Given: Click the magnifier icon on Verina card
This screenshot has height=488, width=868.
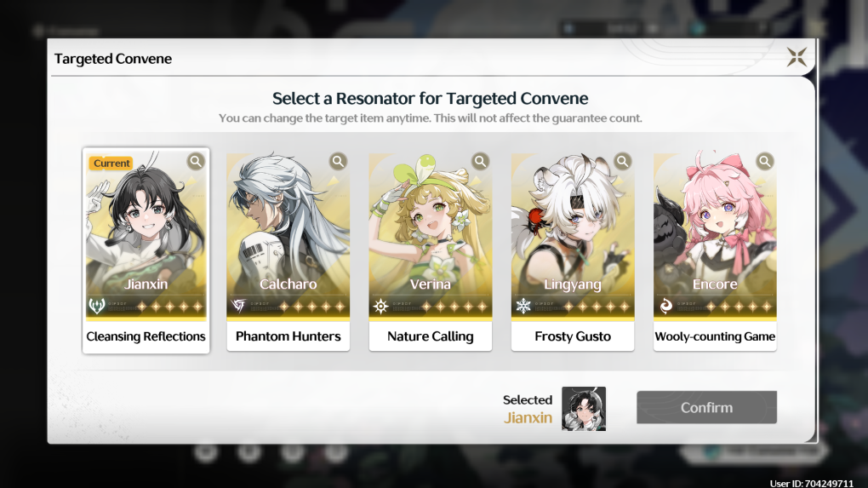Looking at the screenshot, I should pyautogui.click(x=480, y=161).
